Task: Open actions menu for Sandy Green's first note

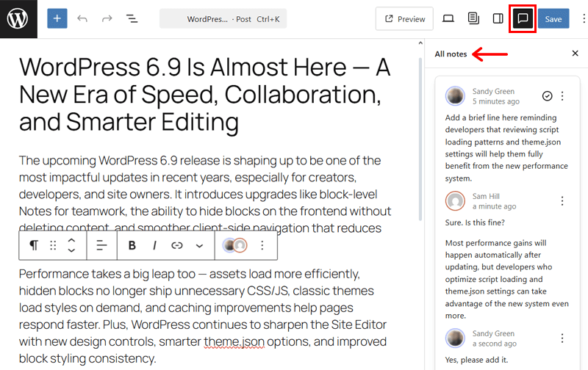Action: [562, 96]
